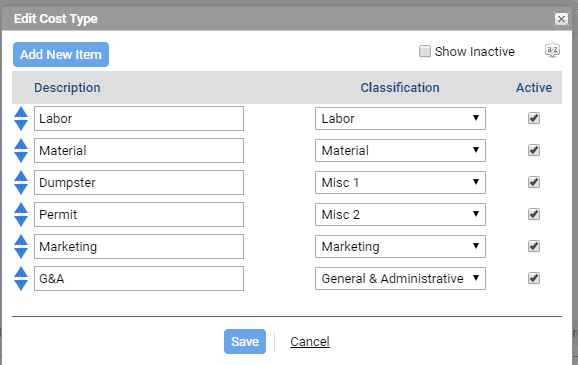This screenshot has width=578, height=365.
Task: Open the Misc 1 classification dropdown
Action: coord(400,182)
